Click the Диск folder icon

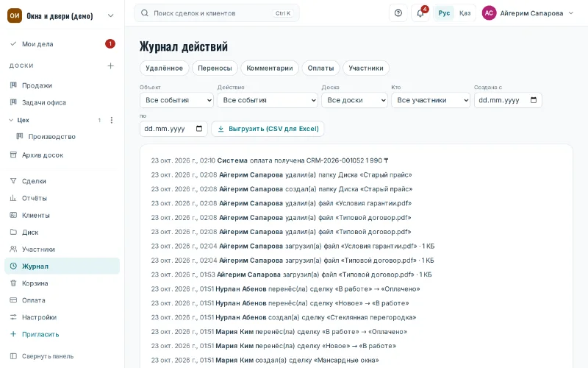tap(13, 232)
